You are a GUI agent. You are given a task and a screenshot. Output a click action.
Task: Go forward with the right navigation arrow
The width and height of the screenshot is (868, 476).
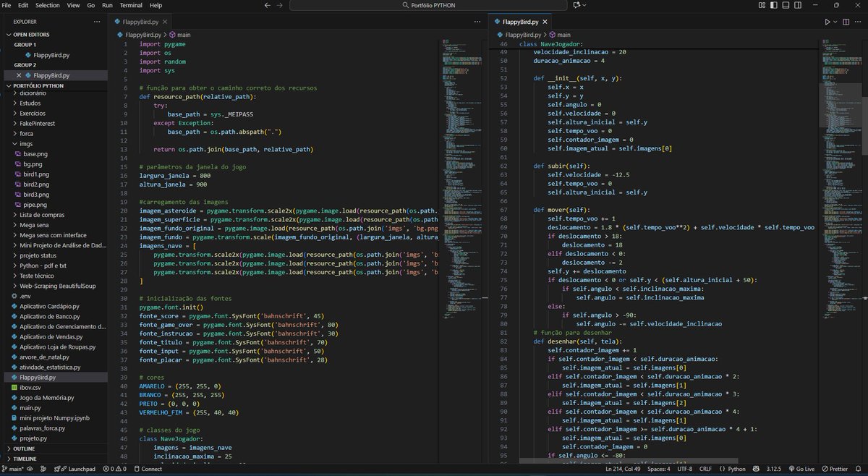tap(280, 5)
